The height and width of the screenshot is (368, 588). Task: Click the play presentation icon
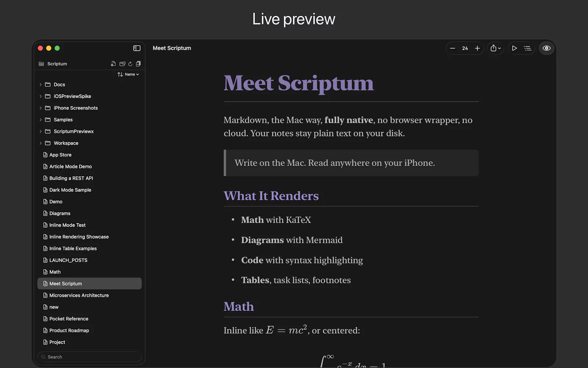pos(514,48)
